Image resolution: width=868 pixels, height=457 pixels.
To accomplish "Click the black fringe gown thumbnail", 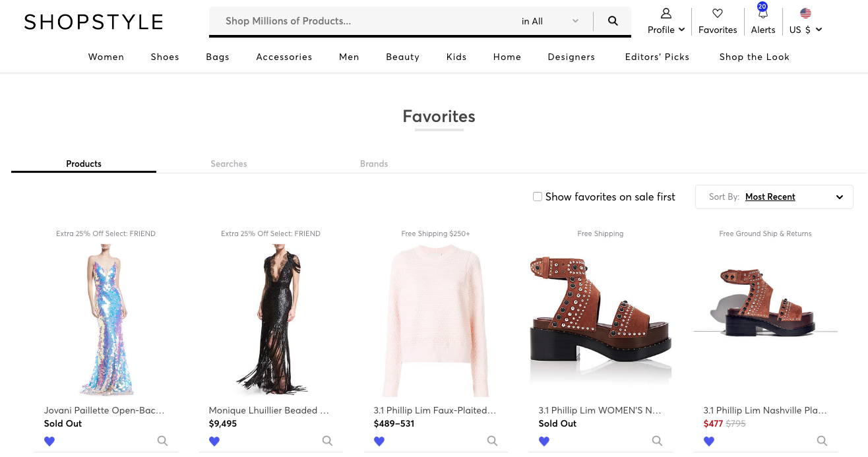I will coord(271,320).
